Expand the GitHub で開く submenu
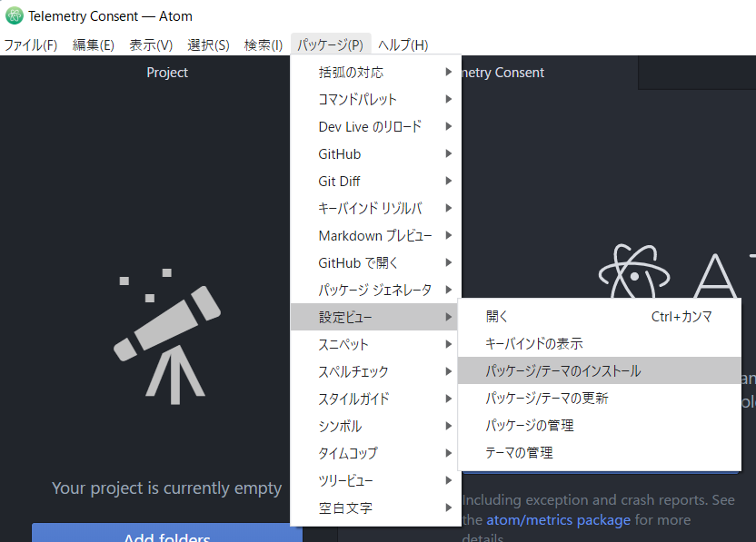 click(375, 263)
